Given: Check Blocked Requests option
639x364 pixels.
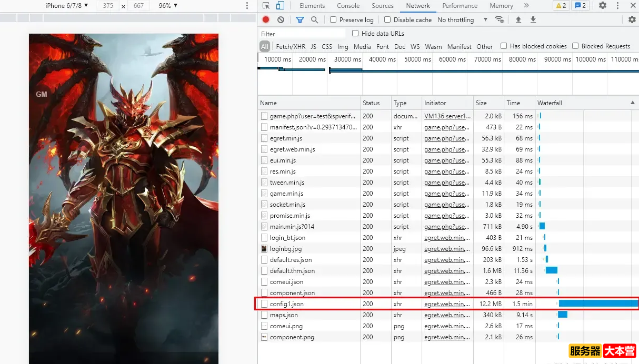Looking at the screenshot, I should (x=575, y=46).
